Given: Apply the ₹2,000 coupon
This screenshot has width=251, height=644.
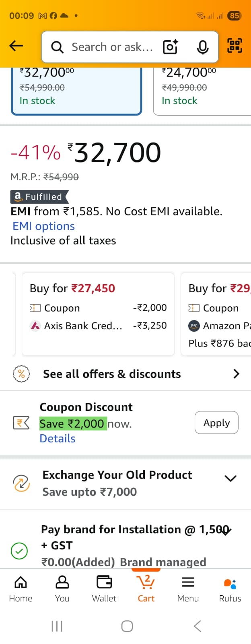Looking at the screenshot, I should 216,423.
